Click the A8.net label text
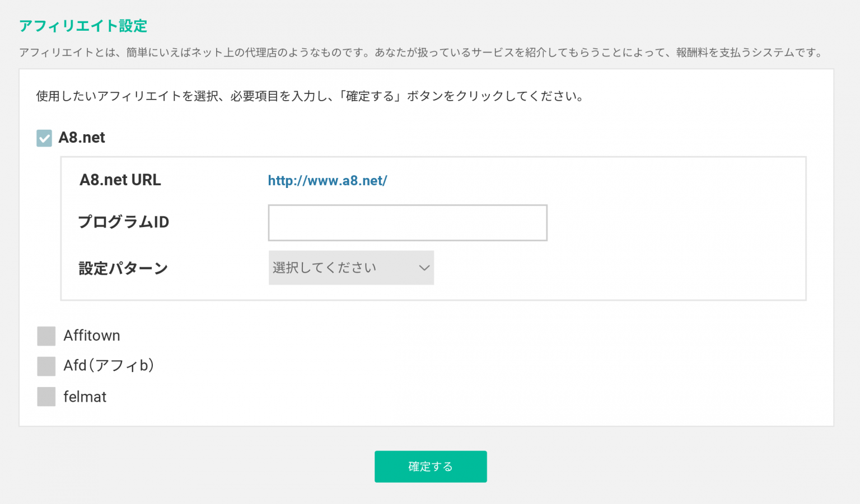Viewport: 860px width, 504px height. click(82, 138)
